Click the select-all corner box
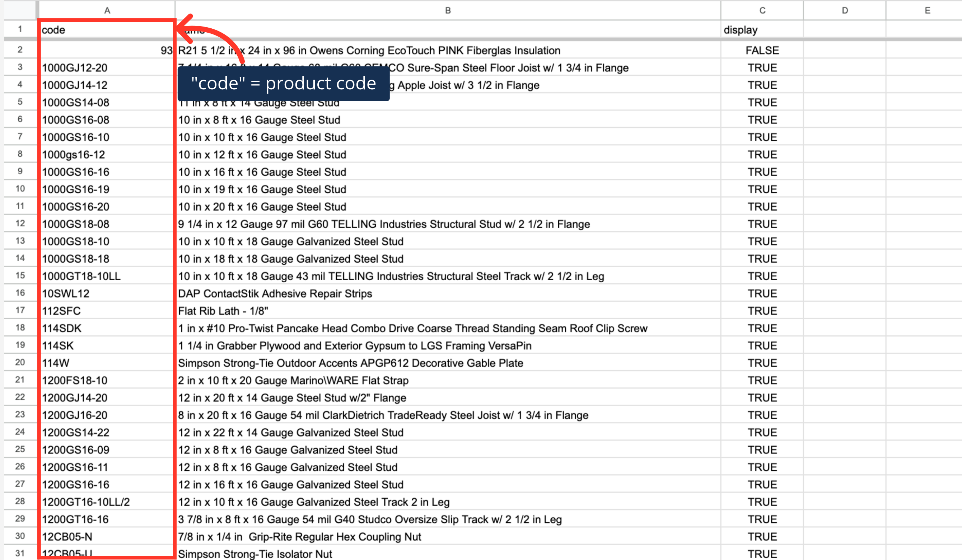962x560 pixels. [20, 10]
